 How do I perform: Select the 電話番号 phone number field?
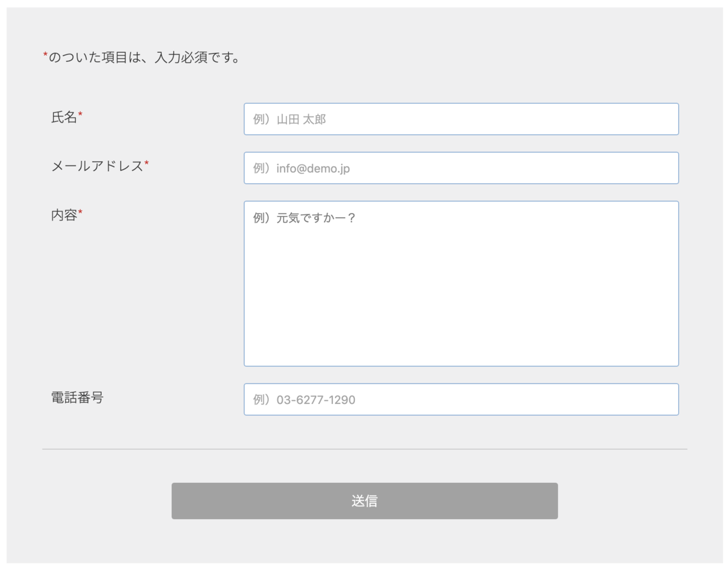click(x=461, y=399)
